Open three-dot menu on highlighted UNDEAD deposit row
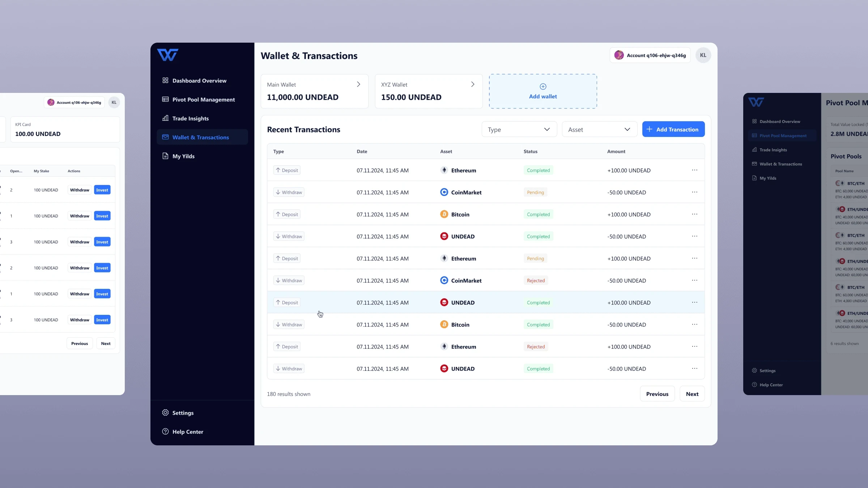 [694, 302]
